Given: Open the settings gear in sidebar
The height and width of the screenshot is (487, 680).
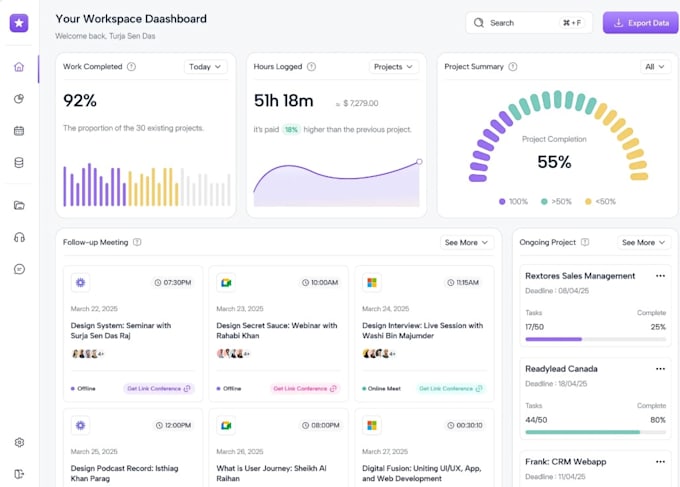Looking at the screenshot, I should pyautogui.click(x=19, y=442).
